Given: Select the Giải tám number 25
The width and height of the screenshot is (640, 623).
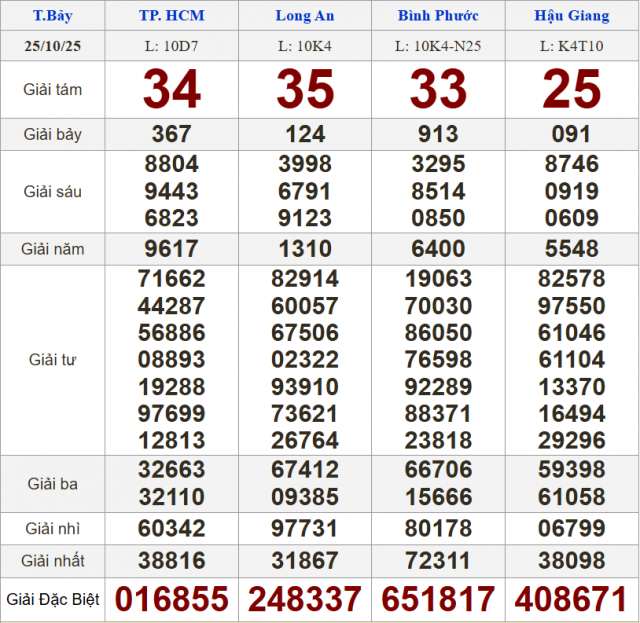Looking at the screenshot, I should click(x=571, y=90).
